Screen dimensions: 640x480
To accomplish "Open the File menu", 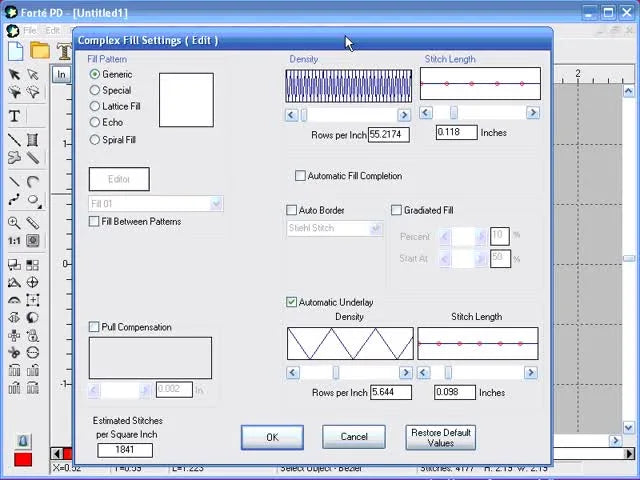I will coord(29,31).
